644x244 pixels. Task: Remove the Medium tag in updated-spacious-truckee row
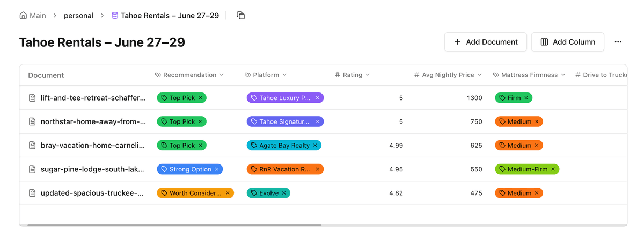click(x=537, y=193)
